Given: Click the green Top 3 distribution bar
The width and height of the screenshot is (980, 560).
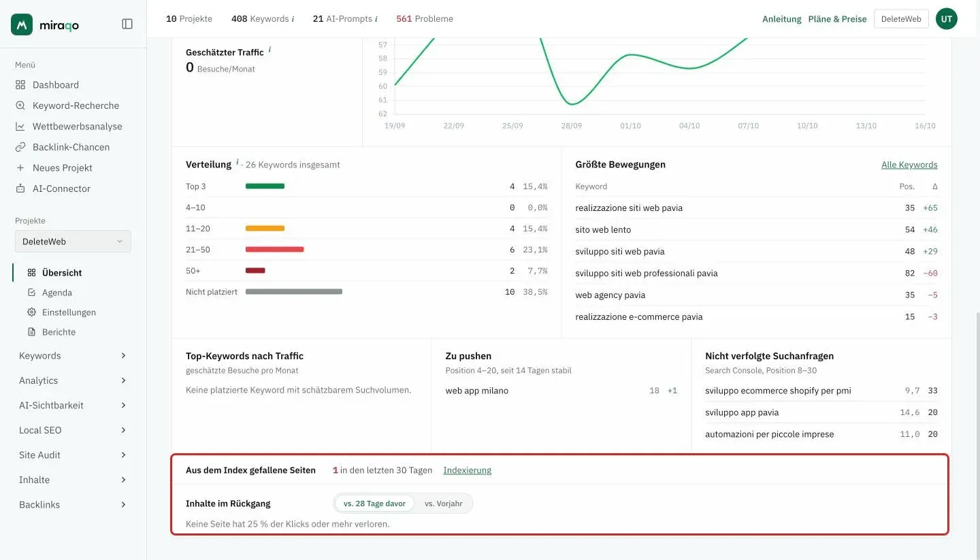Looking at the screenshot, I should click(265, 186).
